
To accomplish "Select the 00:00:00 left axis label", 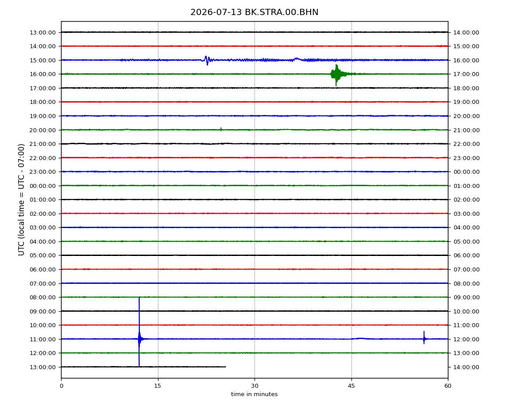I will (x=42, y=186).
